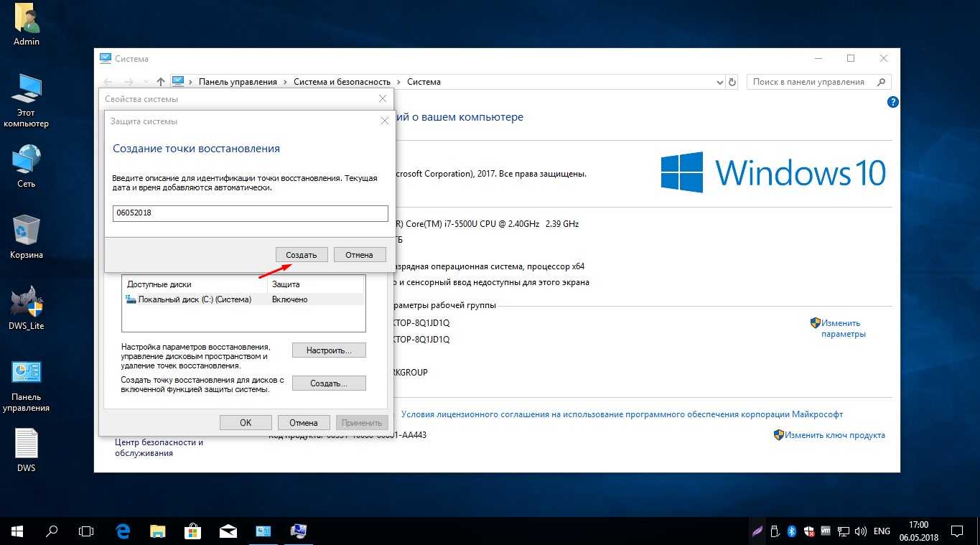
Task: Open recent locations dropdown arrow
Action: coord(146,82)
